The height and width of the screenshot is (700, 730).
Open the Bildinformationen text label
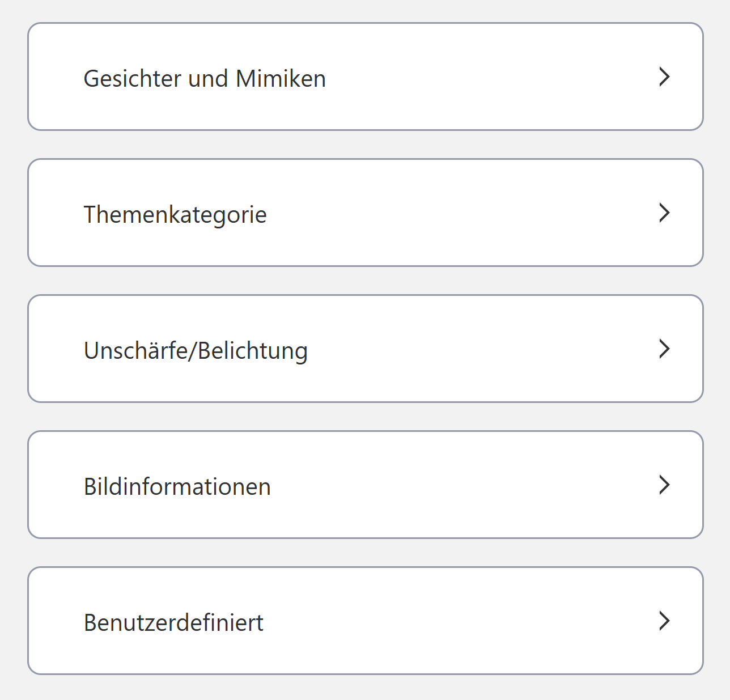[177, 486]
